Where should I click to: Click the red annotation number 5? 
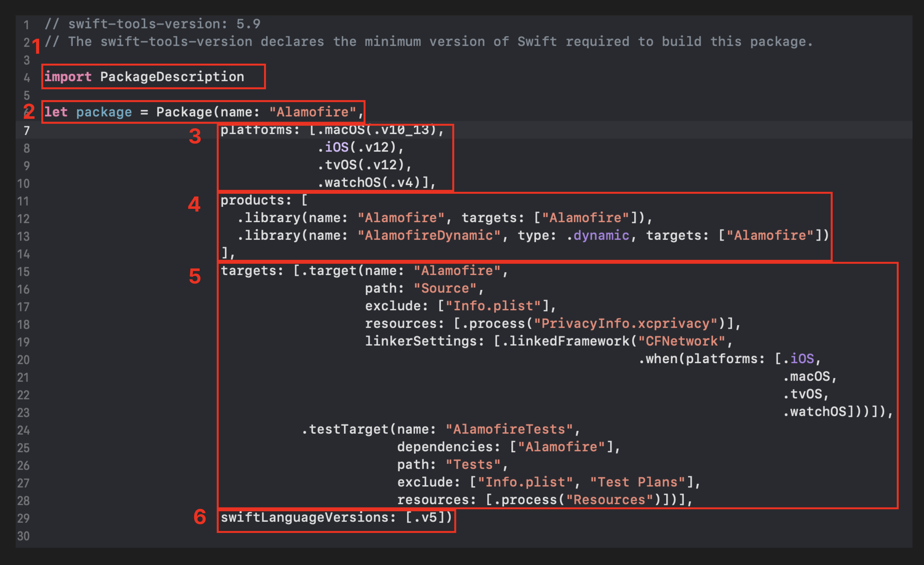tap(195, 277)
